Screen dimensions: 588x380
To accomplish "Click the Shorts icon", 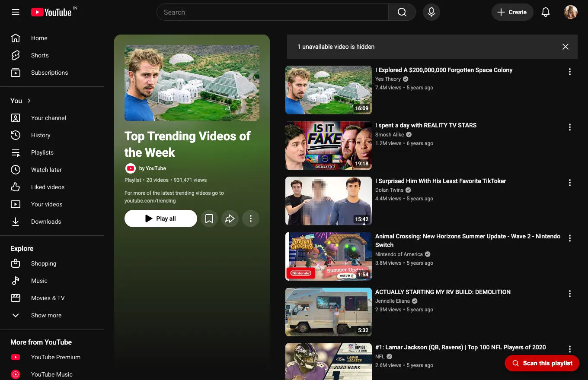I will pyautogui.click(x=16, y=55).
